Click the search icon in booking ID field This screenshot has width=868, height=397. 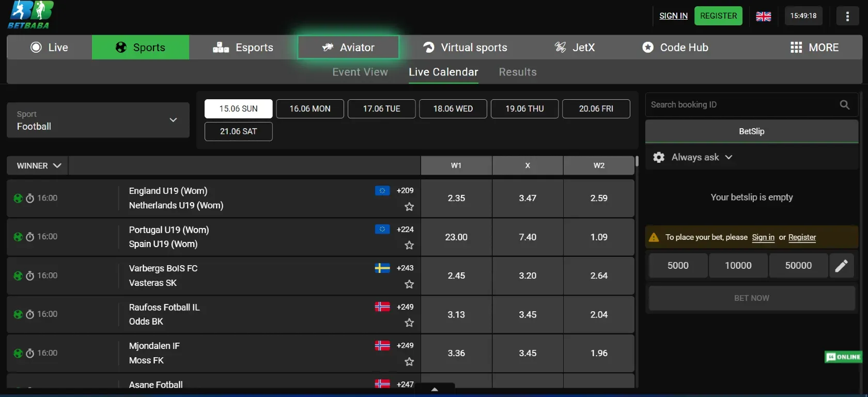pyautogui.click(x=844, y=104)
